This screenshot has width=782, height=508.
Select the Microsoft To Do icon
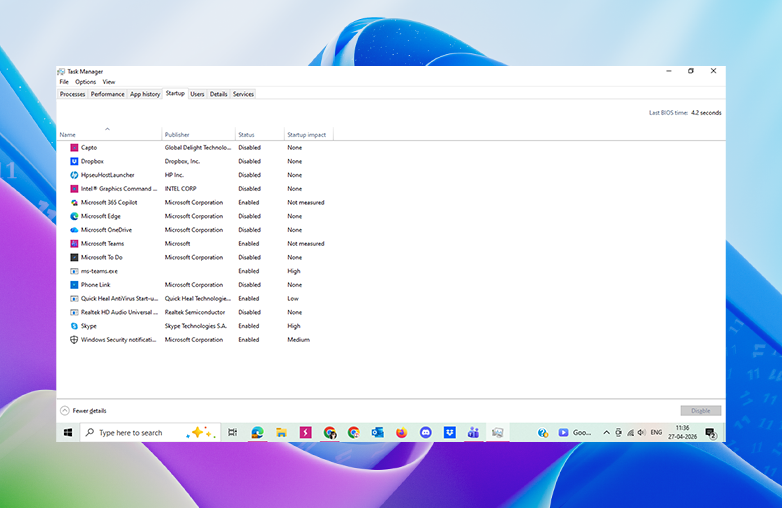pos(74,257)
